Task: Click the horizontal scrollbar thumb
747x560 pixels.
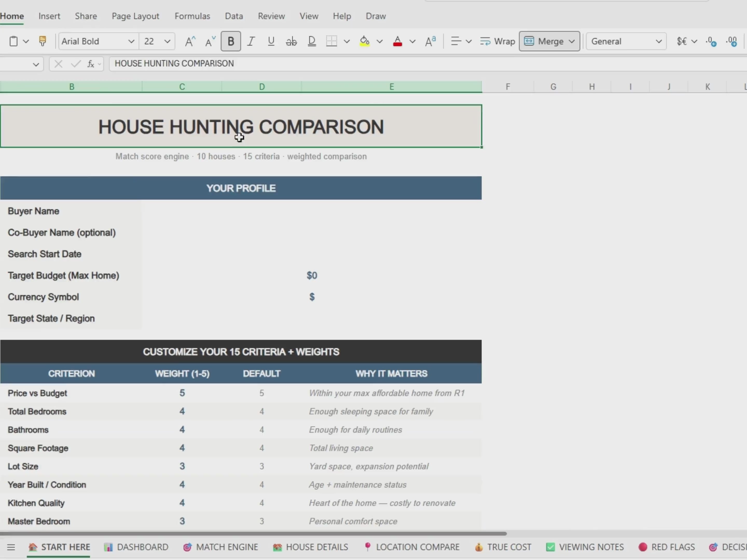Action: pos(253,534)
